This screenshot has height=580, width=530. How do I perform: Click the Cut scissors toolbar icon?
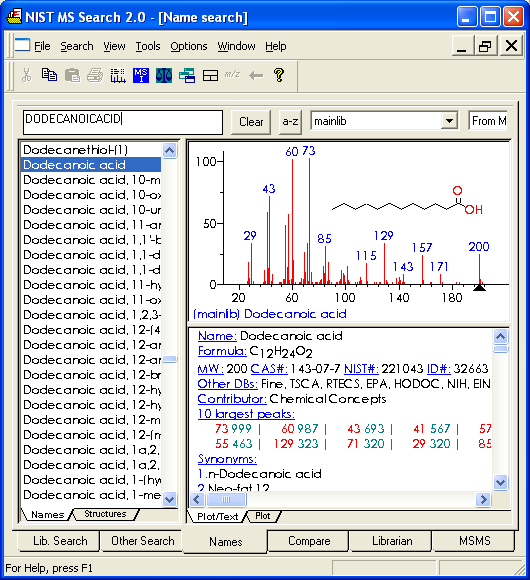(26, 75)
